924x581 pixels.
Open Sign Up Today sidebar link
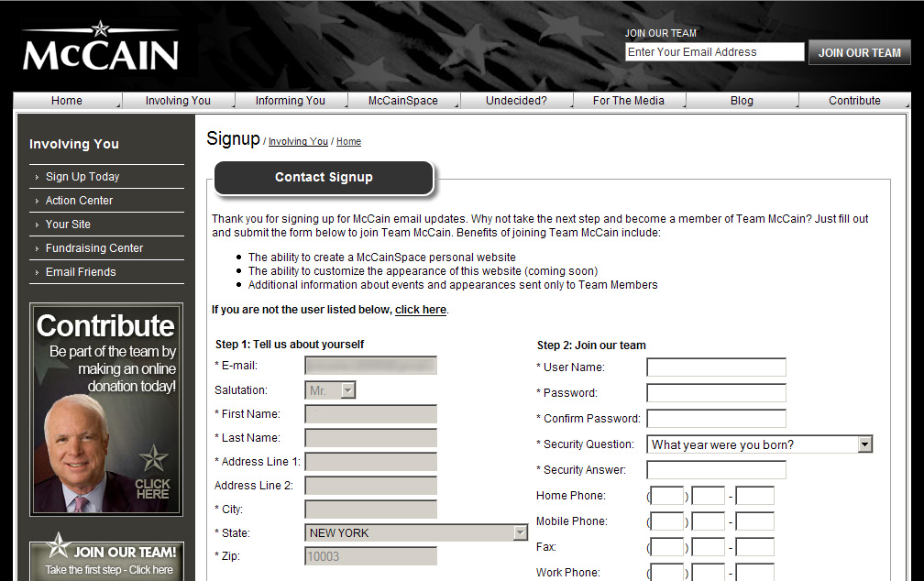82,177
